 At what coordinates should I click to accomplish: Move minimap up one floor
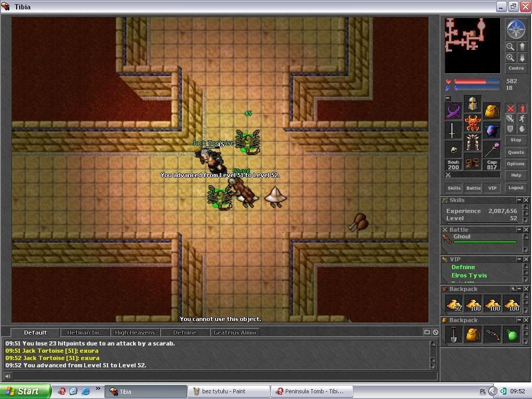click(x=522, y=46)
